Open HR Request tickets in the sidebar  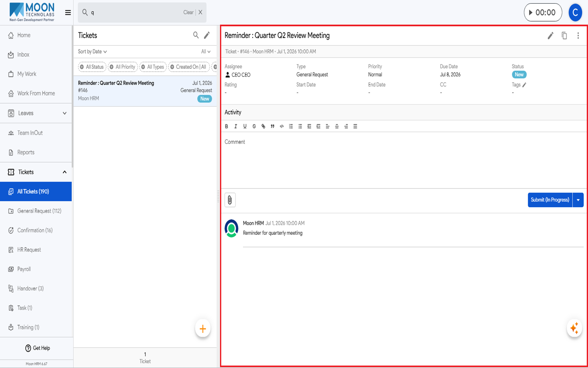pyautogui.click(x=36, y=250)
